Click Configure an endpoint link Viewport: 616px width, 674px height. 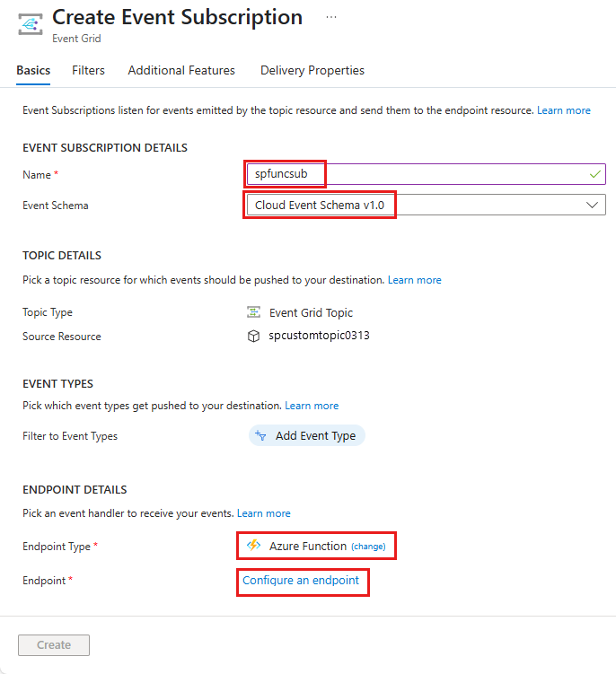pyautogui.click(x=301, y=581)
